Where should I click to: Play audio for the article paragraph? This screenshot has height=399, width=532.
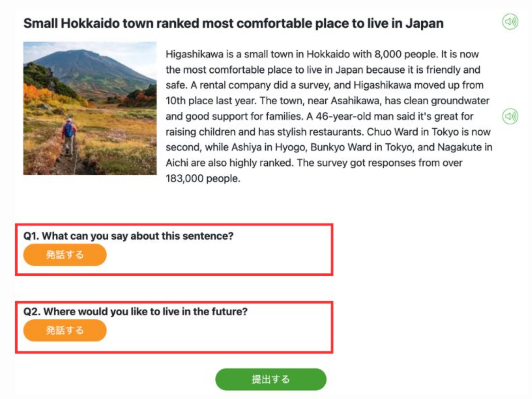(x=510, y=116)
